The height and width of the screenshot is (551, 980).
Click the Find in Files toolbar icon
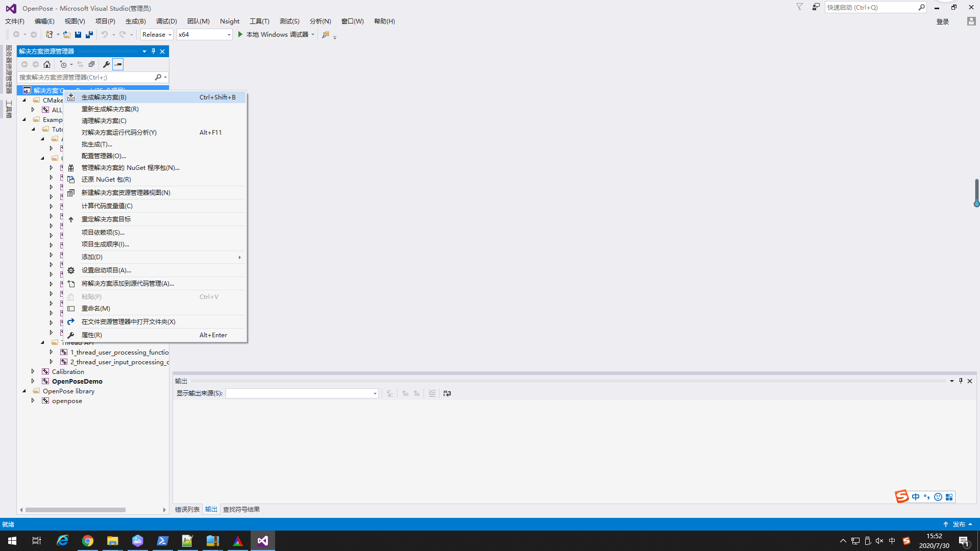coord(326,35)
